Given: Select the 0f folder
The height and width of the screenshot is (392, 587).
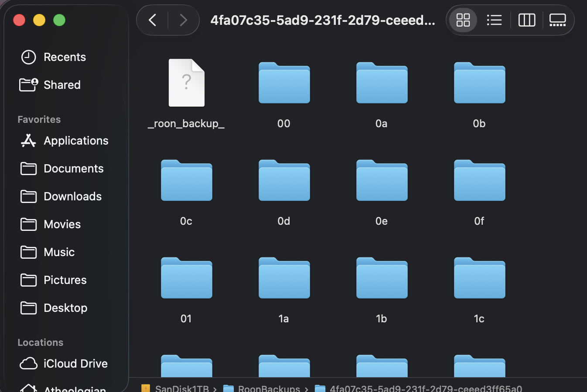Looking at the screenshot, I should coord(479,180).
